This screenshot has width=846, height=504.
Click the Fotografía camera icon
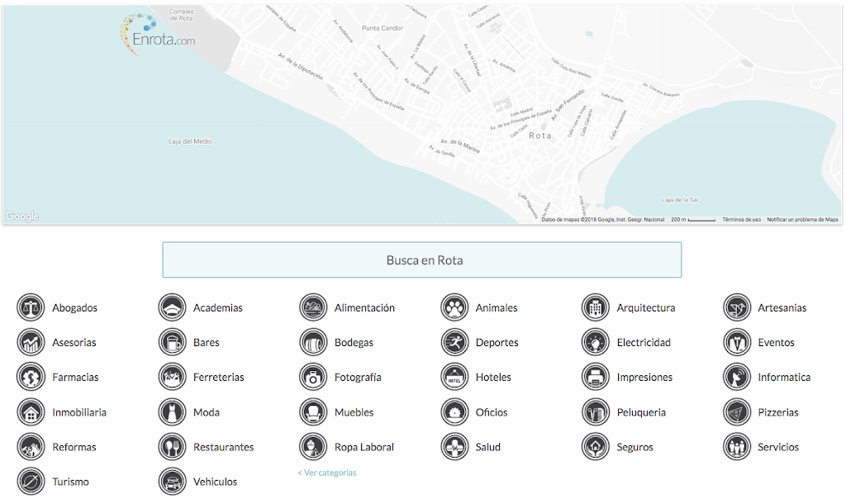pos(313,377)
